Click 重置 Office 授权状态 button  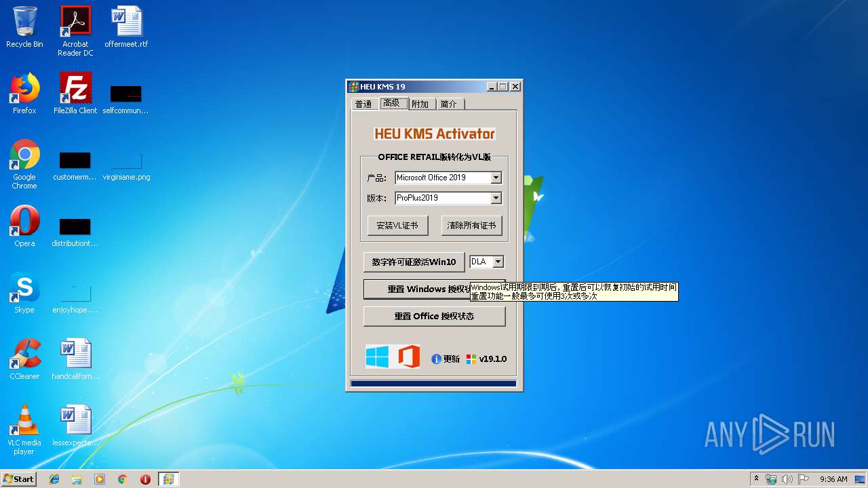pyautogui.click(x=434, y=316)
